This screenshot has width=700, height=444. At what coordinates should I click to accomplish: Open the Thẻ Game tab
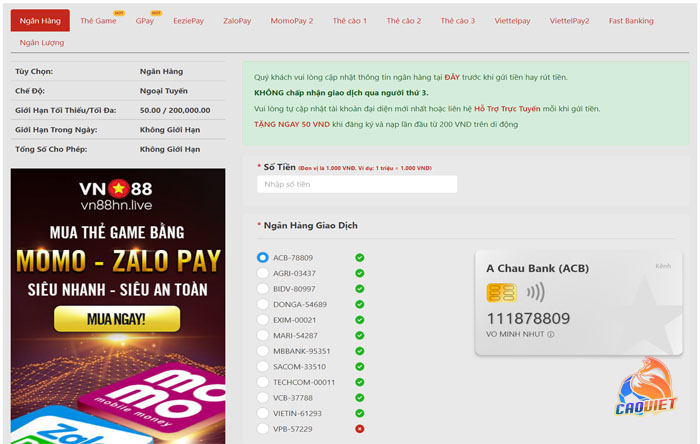[x=98, y=21]
